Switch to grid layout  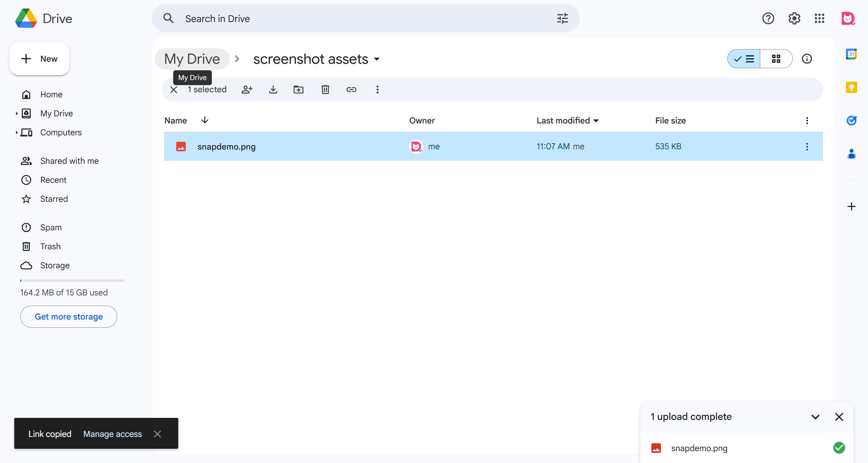pyautogui.click(x=776, y=59)
